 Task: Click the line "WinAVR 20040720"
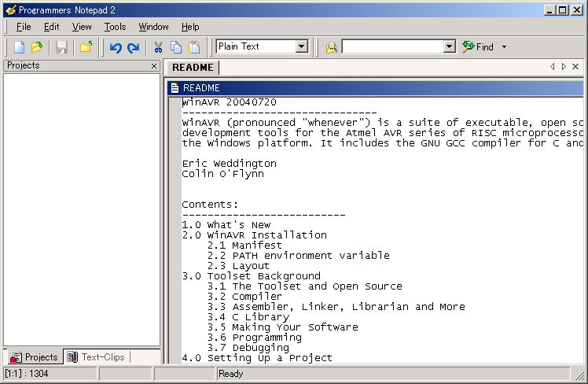click(x=229, y=102)
